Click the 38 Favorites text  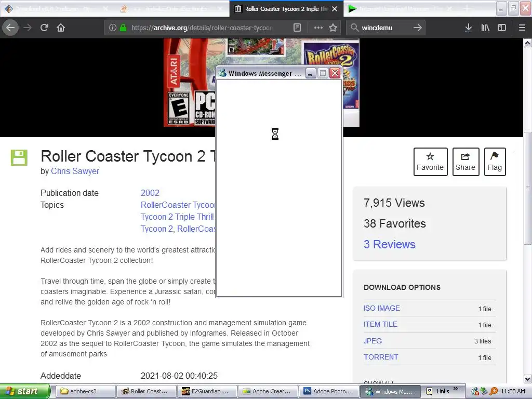[x=395, y=223]
